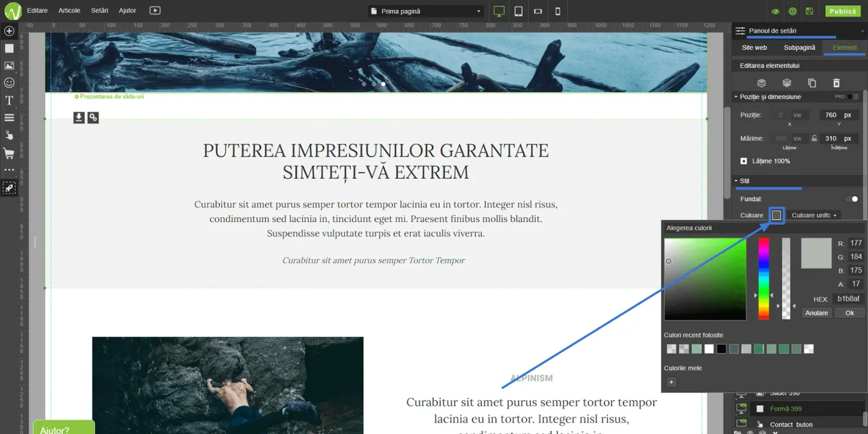Click the download icon above gray section

[x=79, y=117]
